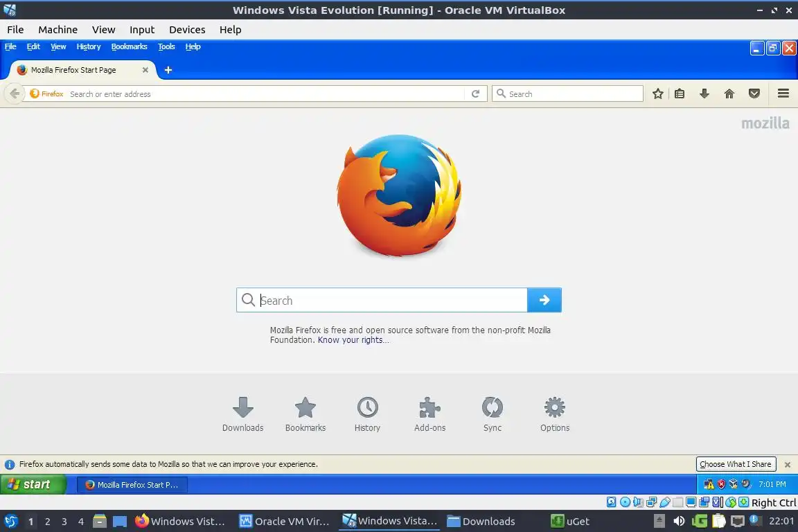
Task: Open the Sync shortcut on start page
Action: pos(492,414)
